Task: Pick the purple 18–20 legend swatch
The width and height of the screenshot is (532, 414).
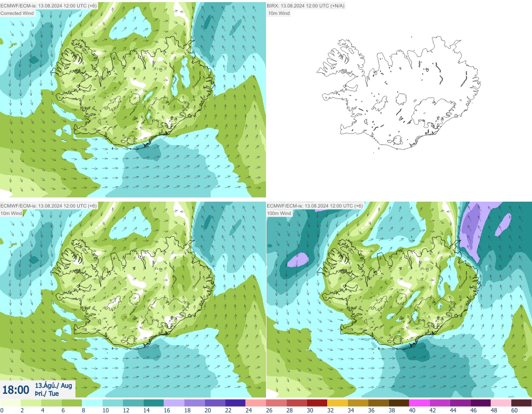Action: tap(194, 403)
